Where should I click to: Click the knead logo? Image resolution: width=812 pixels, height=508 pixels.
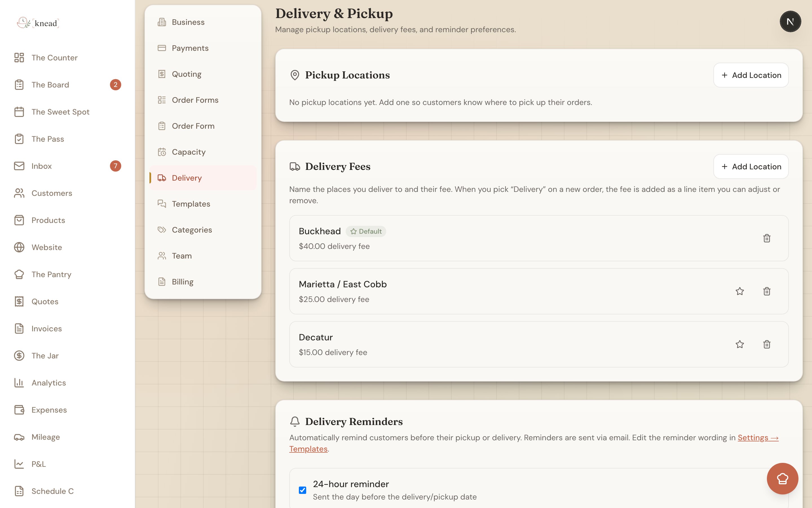tap(38, 23)
